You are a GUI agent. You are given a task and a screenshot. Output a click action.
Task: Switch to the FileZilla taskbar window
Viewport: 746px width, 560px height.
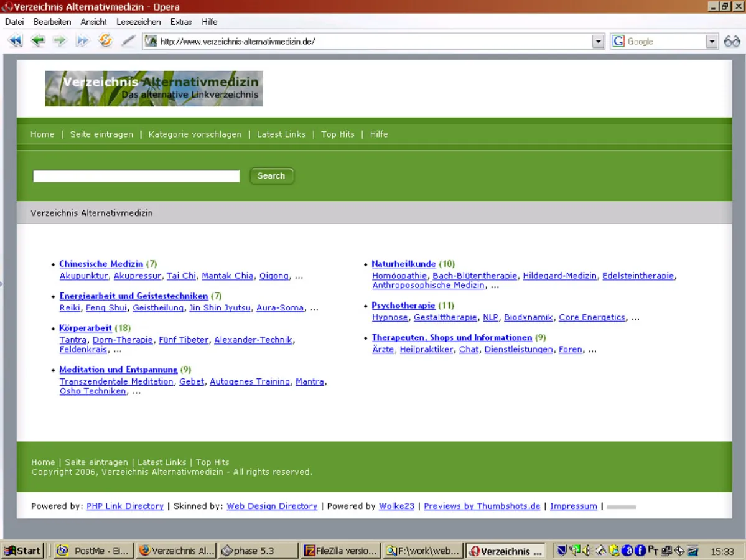(340, 551)
